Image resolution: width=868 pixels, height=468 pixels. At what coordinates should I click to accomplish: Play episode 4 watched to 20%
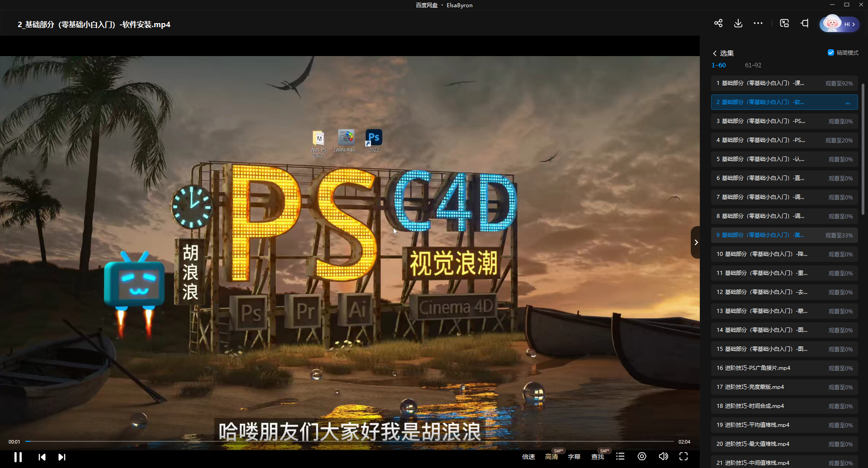[x=784, y=140]
